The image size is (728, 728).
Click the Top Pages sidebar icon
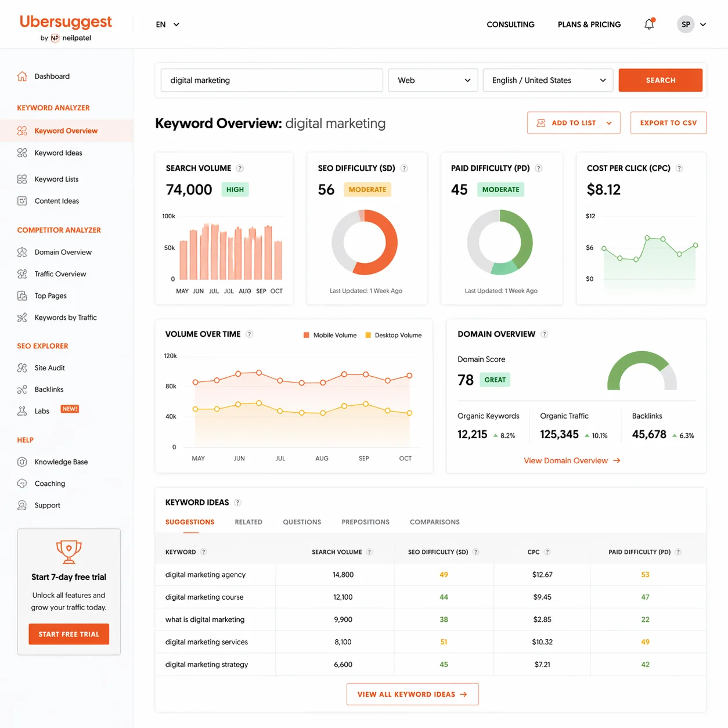(x=22, y=295)
